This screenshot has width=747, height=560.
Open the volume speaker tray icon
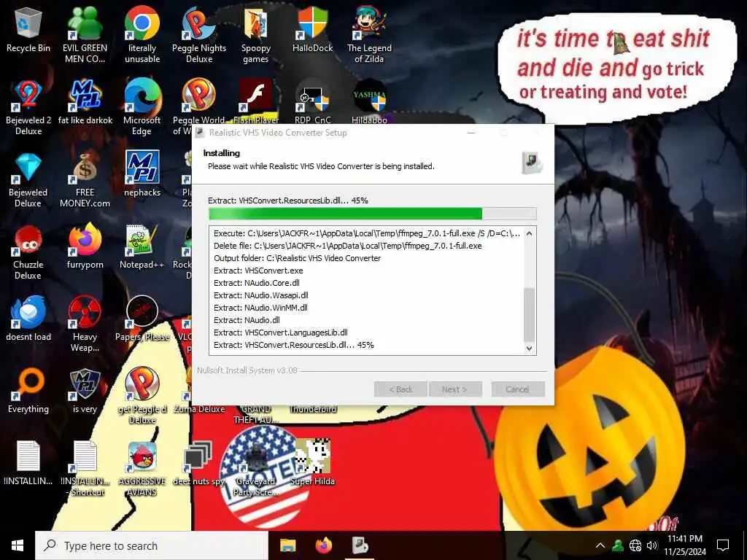click(651, 545)
